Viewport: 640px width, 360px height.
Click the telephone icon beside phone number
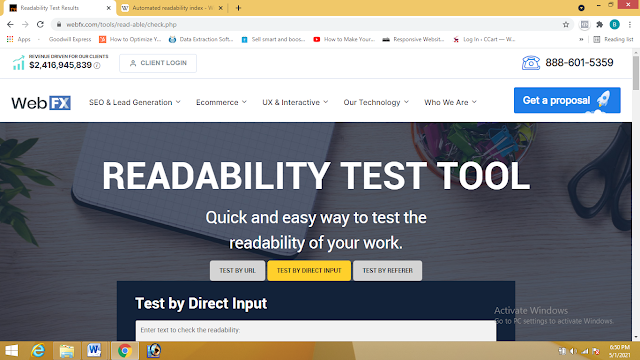tap(531, 63)
